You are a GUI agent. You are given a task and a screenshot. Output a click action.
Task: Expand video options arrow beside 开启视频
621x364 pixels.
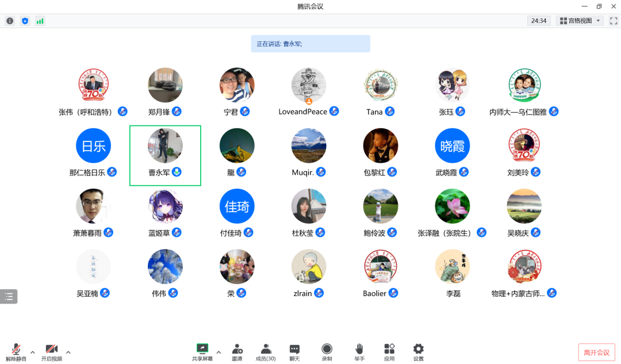(x=68, y=352)
